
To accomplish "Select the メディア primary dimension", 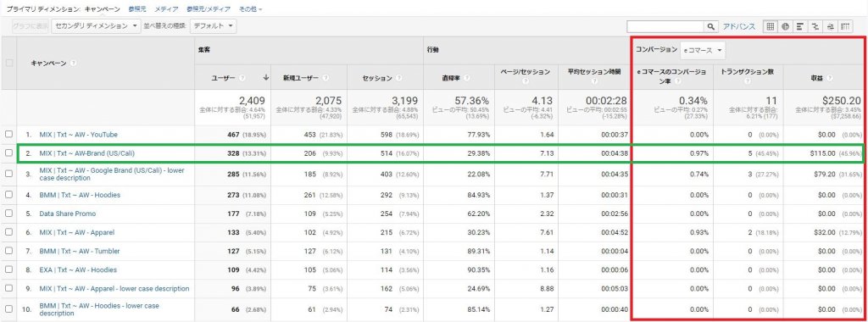I will 166,9.
